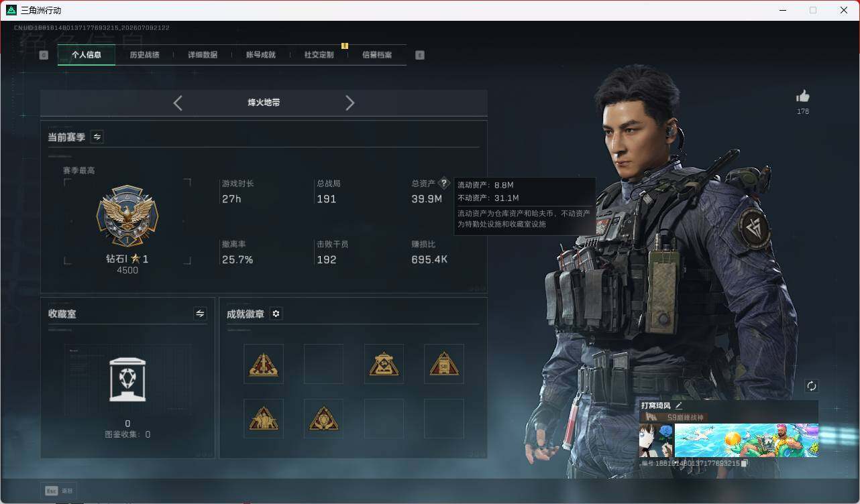Click the 烽火地带 mode title
860x504 pixels.
click(x=264, y=103)
